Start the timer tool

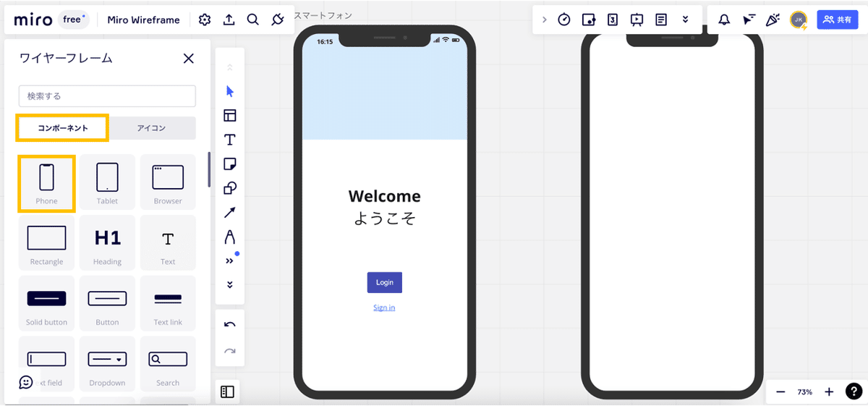click(x=564, y=20)
